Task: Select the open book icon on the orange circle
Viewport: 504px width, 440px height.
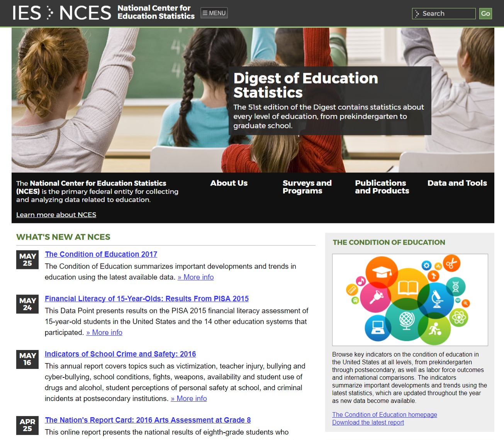Action: pos(407,288)
